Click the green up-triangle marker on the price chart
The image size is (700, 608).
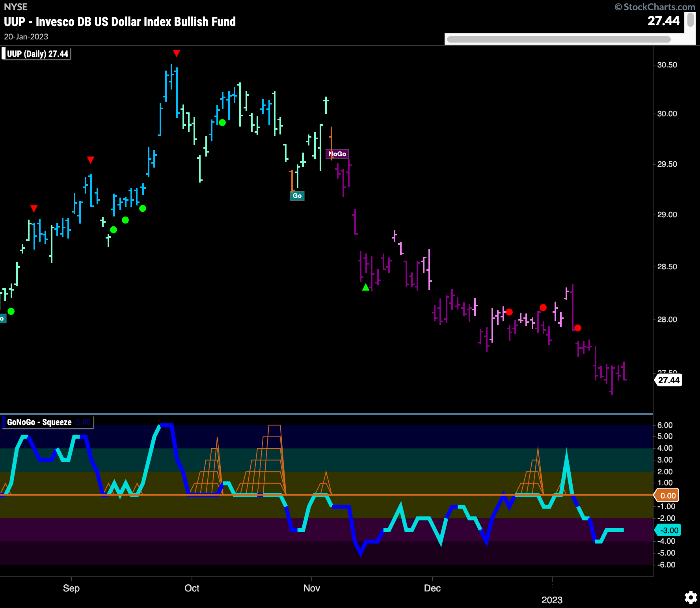(x=366, y=287)
